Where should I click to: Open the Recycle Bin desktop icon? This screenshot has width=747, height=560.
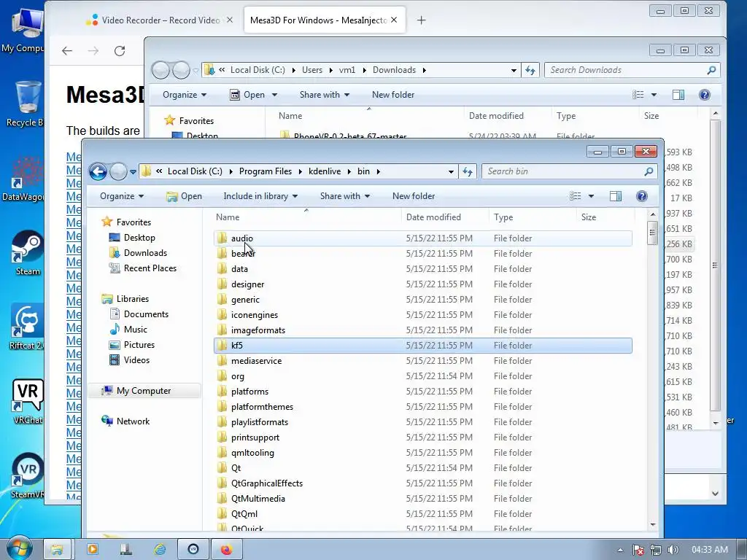(x=26, y=104)
